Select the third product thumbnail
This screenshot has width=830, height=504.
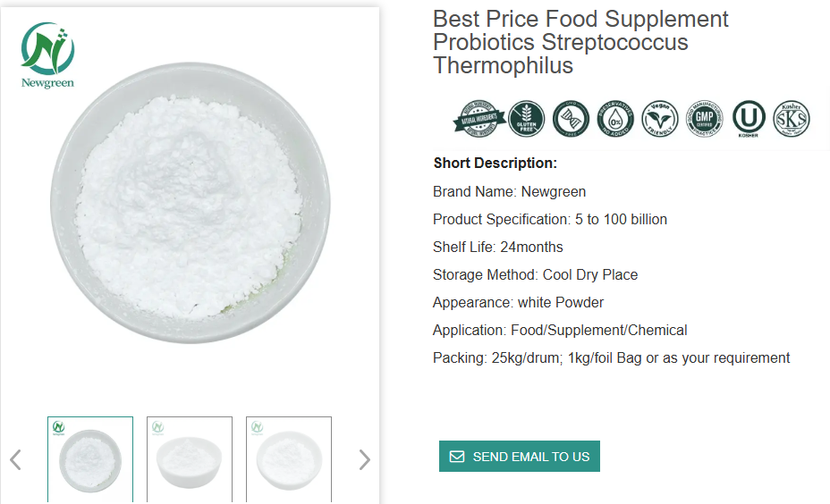click(x=289, y=459)
